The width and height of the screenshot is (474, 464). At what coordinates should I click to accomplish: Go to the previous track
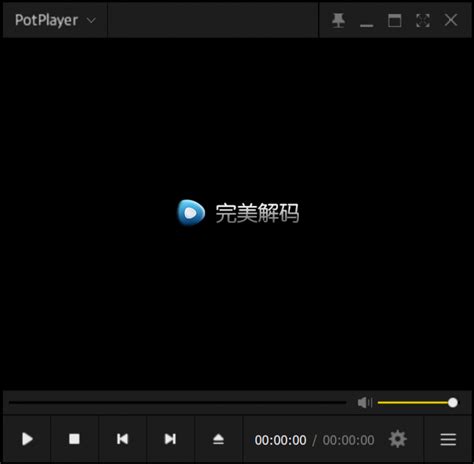[122, 439]
